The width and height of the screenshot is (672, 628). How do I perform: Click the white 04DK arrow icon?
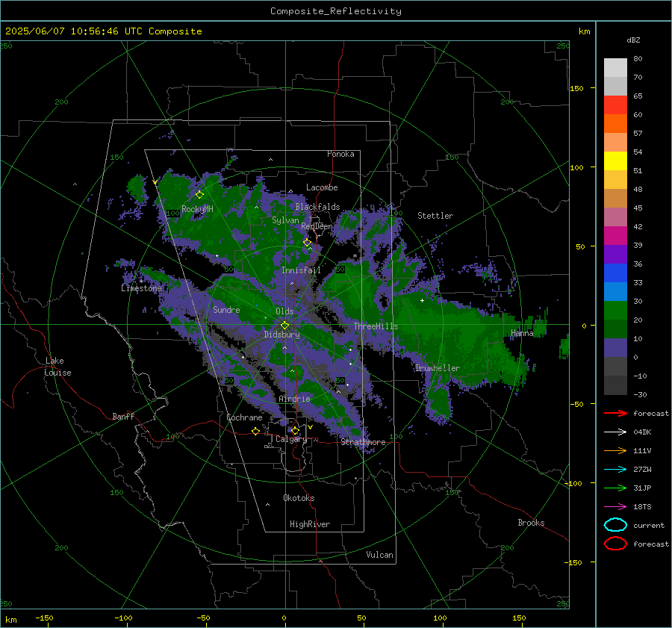point(615,432)
